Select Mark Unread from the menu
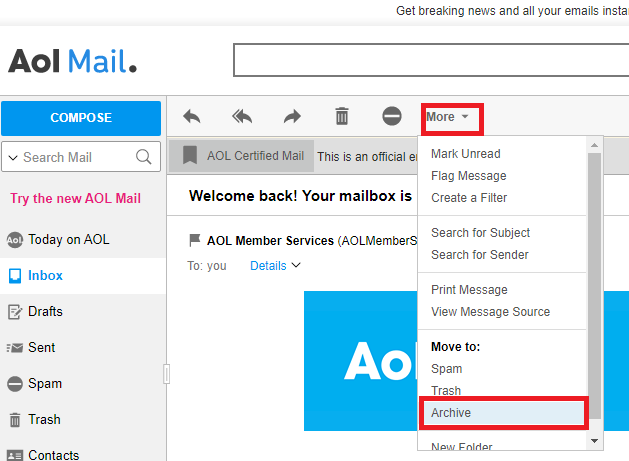Image resolution: width=629 pixels, height=461 pixels. pos(465,154)
